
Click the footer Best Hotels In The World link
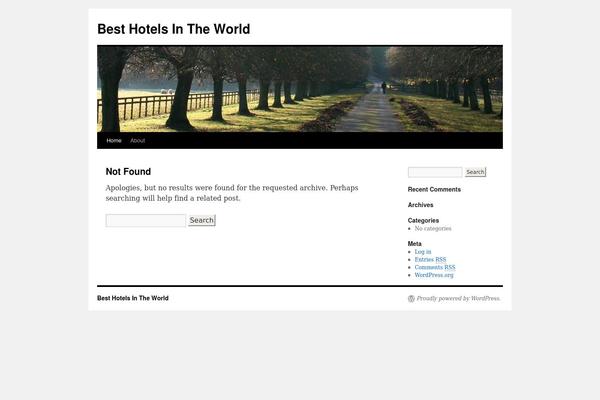133,298
